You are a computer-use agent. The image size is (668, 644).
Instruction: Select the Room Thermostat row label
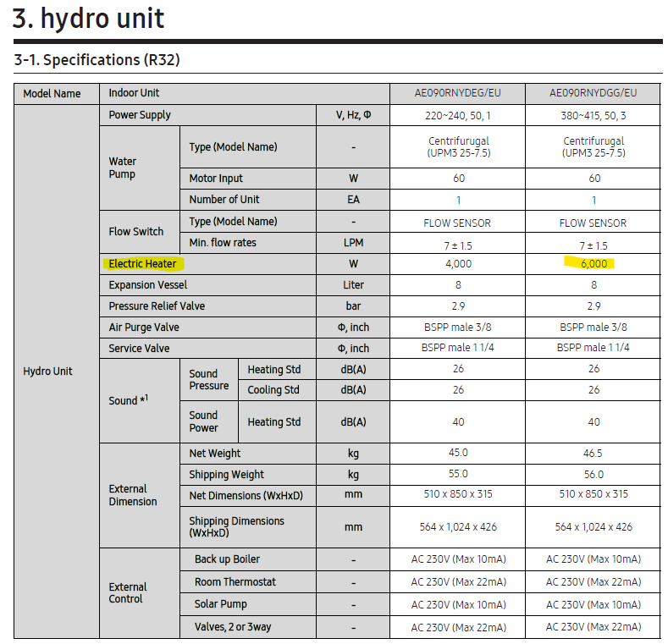[x=235, y=582]
